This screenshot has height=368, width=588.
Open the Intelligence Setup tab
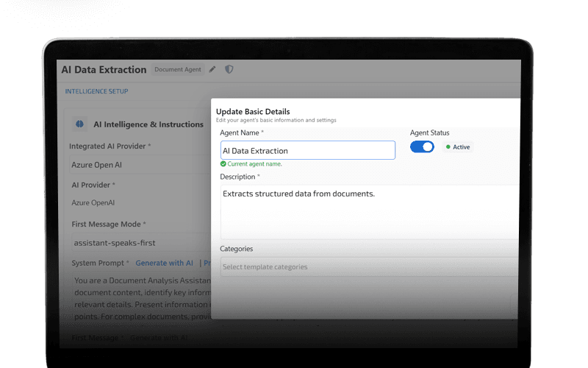(x=96, y=92)
